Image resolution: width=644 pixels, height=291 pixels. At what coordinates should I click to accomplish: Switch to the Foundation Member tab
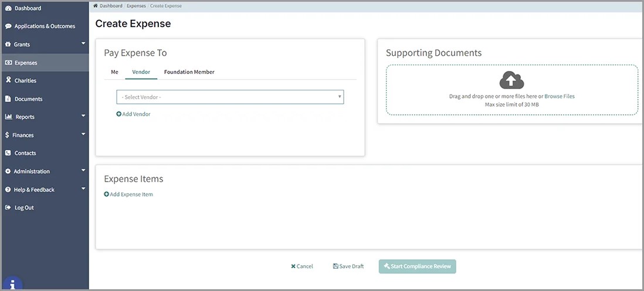pos(189,72)
